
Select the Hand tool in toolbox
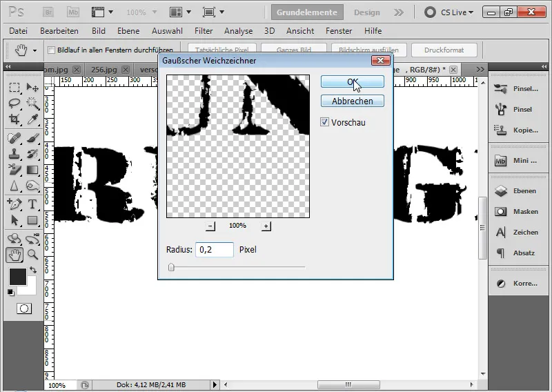click(14, 255)
